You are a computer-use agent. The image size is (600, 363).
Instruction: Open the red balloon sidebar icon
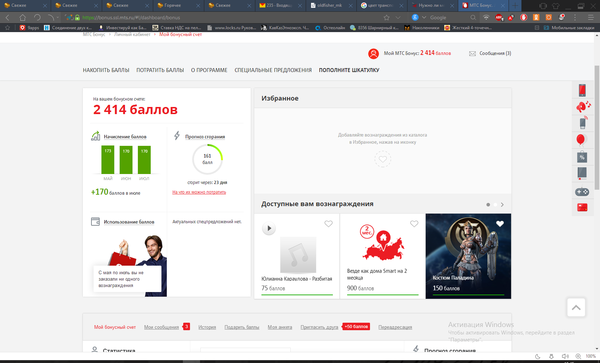coord(580,140)
